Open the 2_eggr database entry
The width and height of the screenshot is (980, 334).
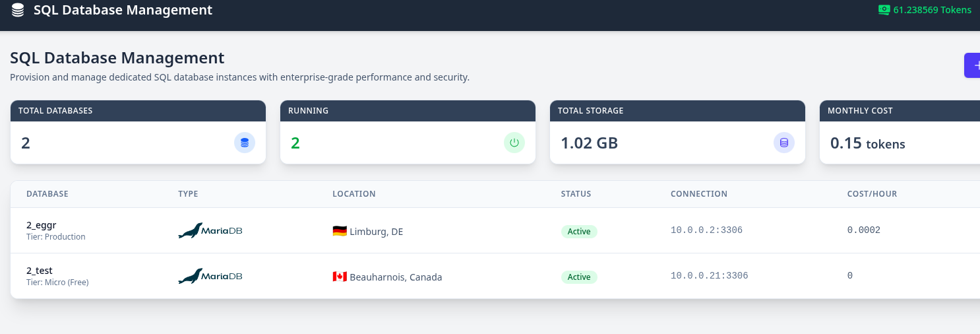42,225
